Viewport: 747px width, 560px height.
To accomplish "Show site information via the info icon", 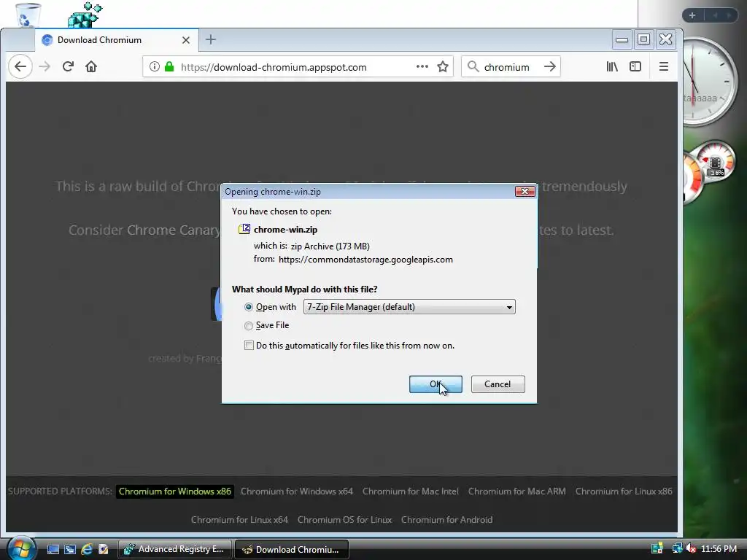I will coord(155,66).
